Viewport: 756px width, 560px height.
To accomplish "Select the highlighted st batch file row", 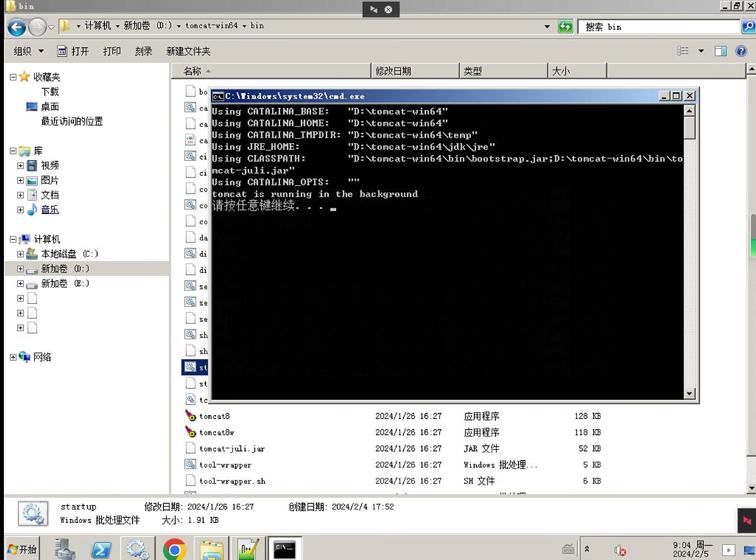I will [x=196, y=367].
